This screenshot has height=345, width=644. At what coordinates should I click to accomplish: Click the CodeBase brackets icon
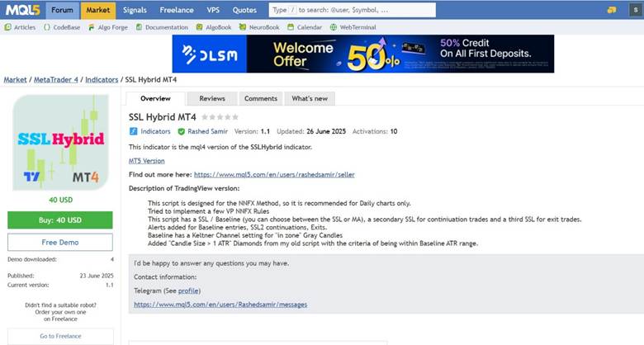[x=47, y=27]
